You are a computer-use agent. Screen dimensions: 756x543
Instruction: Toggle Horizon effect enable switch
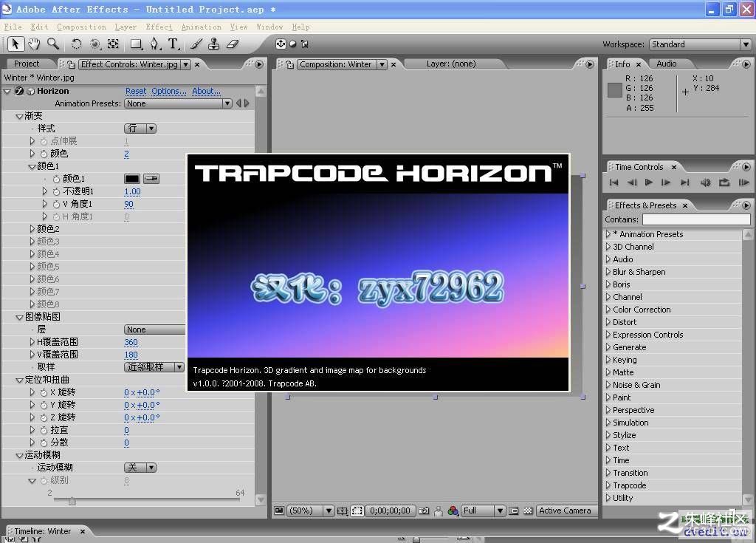coord(19,91)
